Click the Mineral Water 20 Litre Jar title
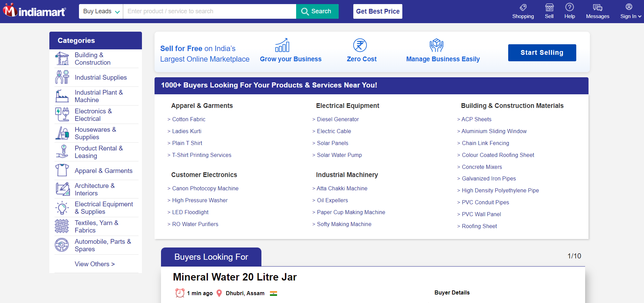Screen dimensions: 644x303 coord(235,277)
